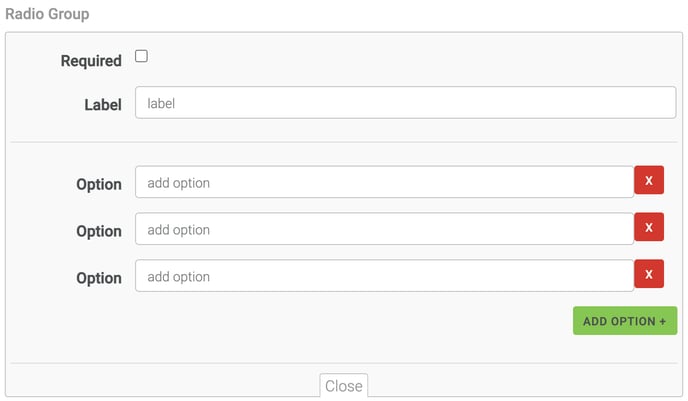Click the third Option caption text

[x=99, y=278]
